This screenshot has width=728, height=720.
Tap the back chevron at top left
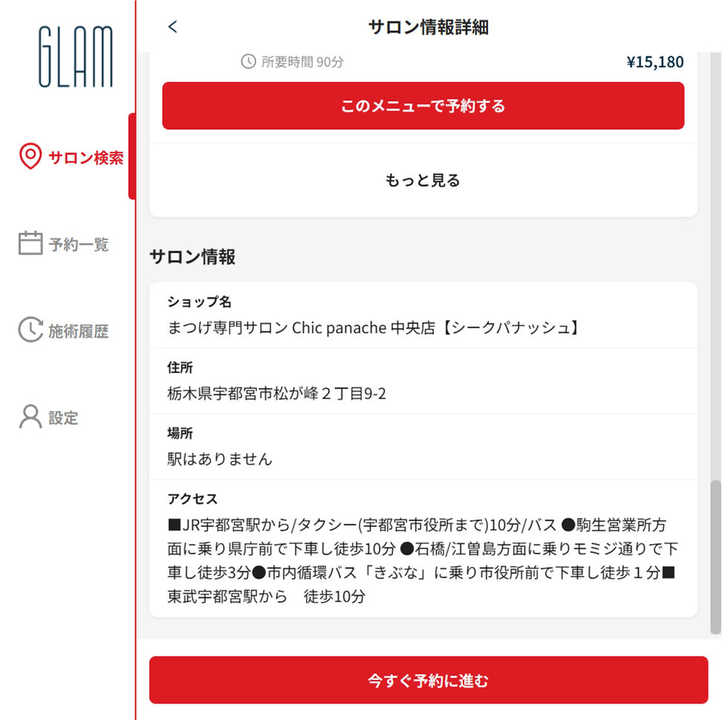tap(172, 27)
